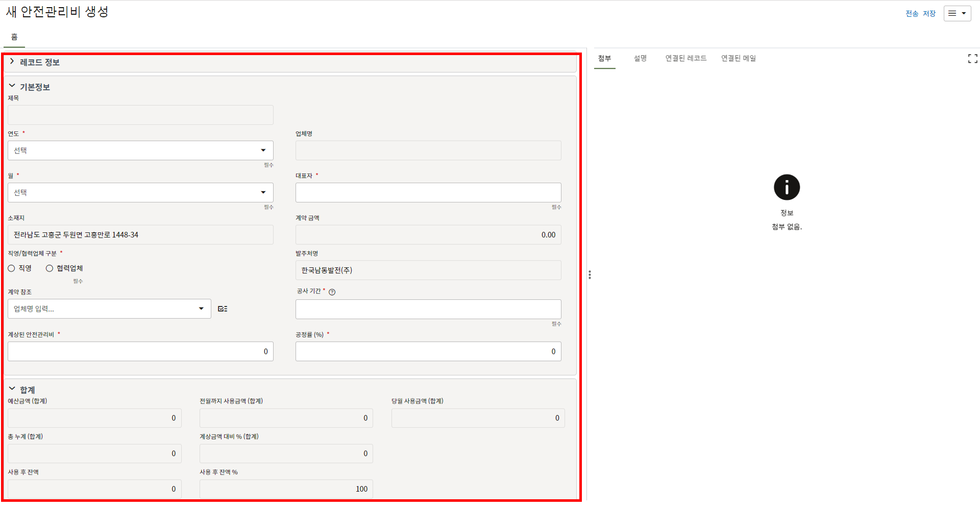
Task: Select the 협력업체 radio button
Action: 50,269
